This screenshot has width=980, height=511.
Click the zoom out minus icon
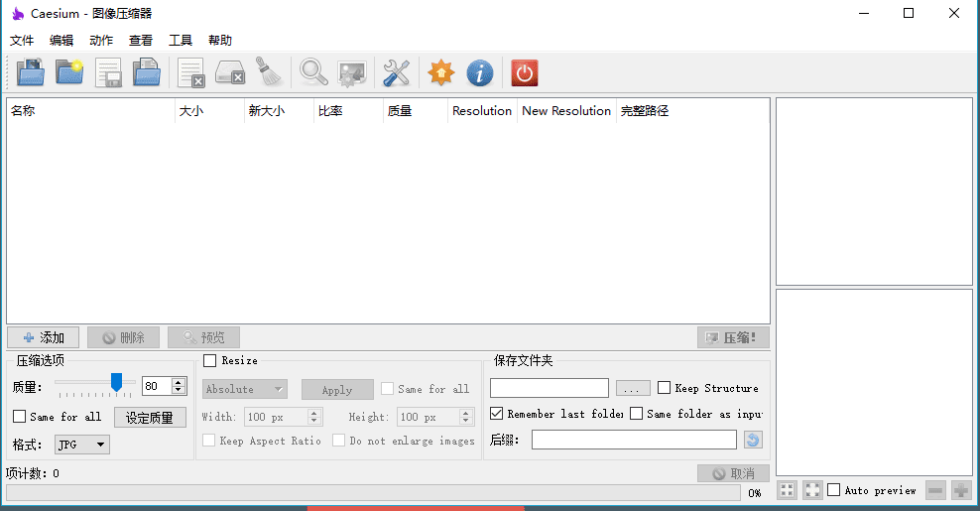(x=935, y=490)
